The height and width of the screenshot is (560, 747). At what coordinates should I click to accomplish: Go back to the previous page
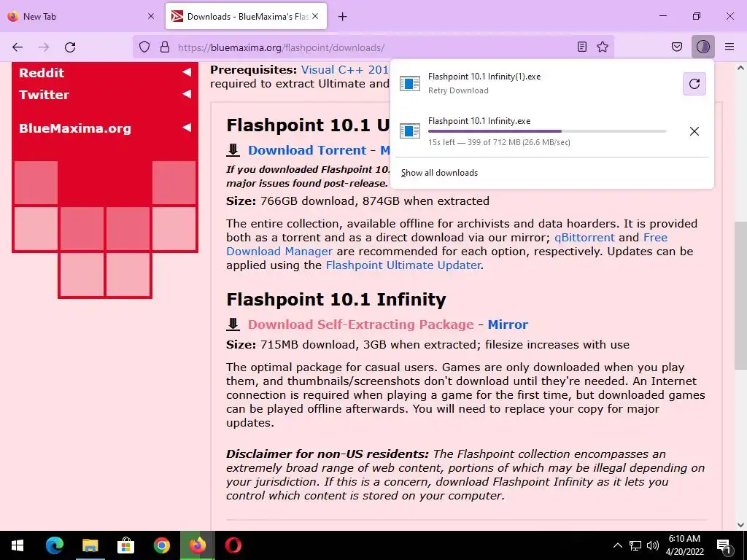18,47
